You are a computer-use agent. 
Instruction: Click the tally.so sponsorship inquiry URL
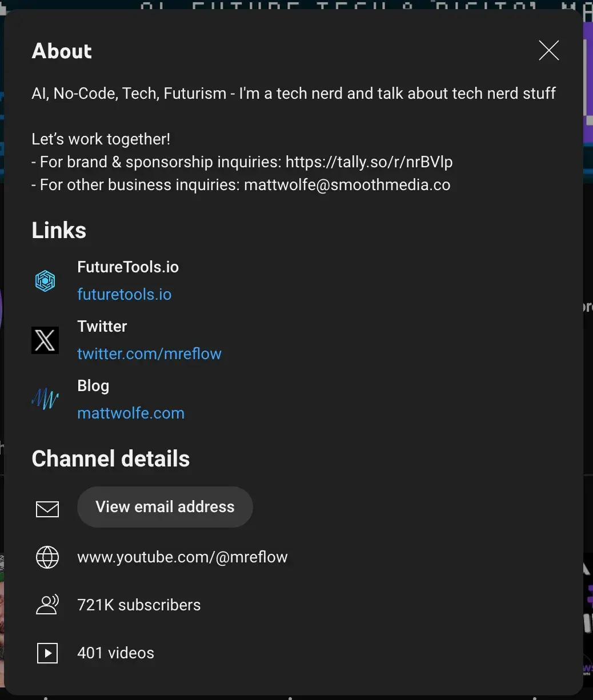(x=369, y=162)
